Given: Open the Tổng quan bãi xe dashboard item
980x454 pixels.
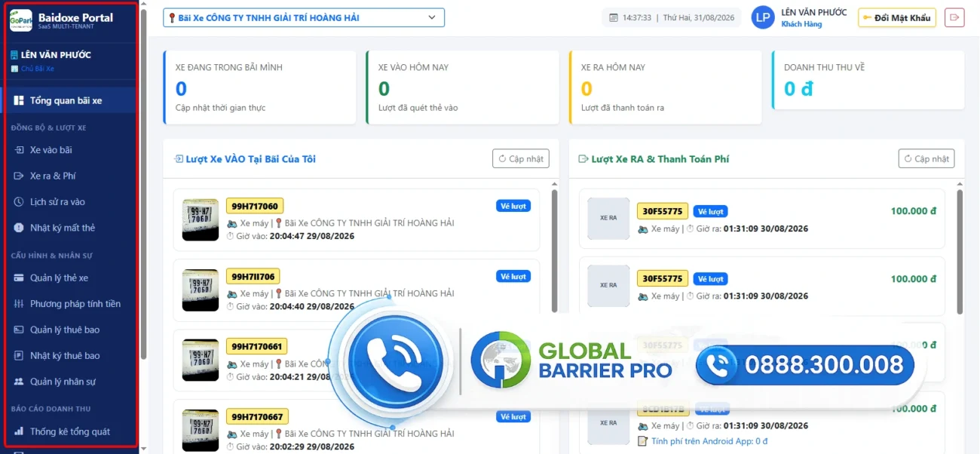Looking at the screenshot, I should click(69, 100).
